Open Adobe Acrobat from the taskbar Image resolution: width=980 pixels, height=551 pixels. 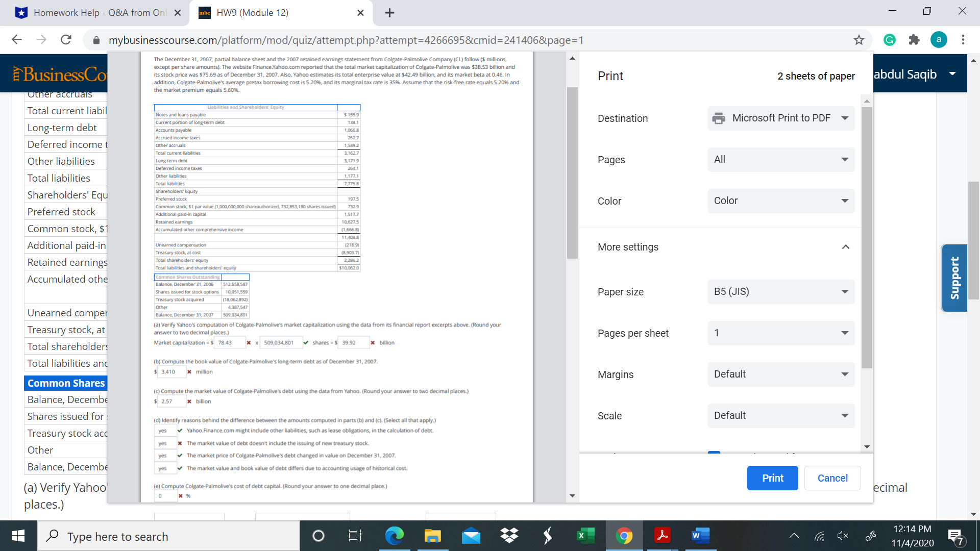(662, 536)
